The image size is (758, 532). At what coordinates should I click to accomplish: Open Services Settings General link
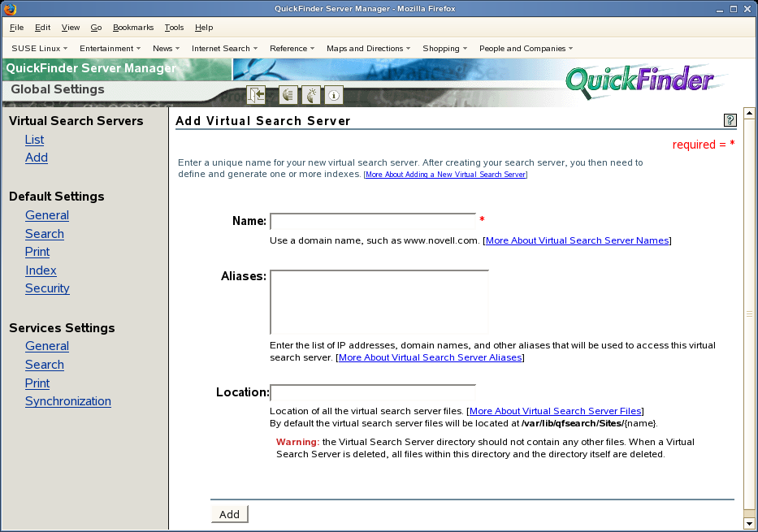[x=47, y=346]
